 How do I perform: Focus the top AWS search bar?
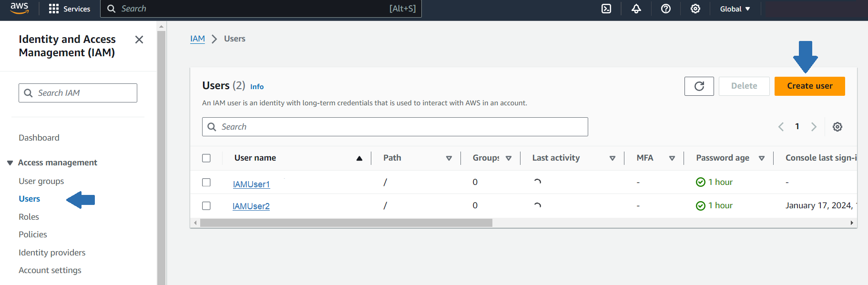tap(261, 9)
